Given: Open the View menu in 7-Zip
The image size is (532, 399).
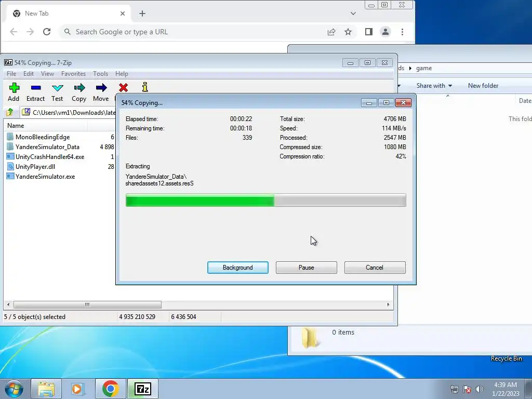Looking at the screenshot, I should (47, 74).
